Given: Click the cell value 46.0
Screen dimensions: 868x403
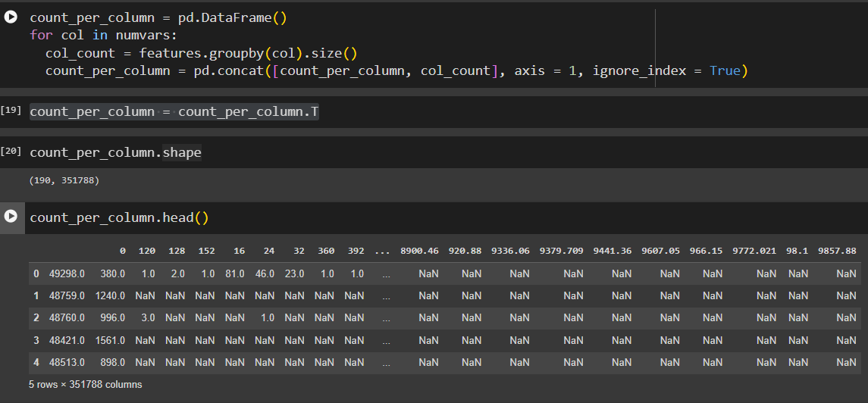Looking at the screenshot, I should click(x=265, y=273).
